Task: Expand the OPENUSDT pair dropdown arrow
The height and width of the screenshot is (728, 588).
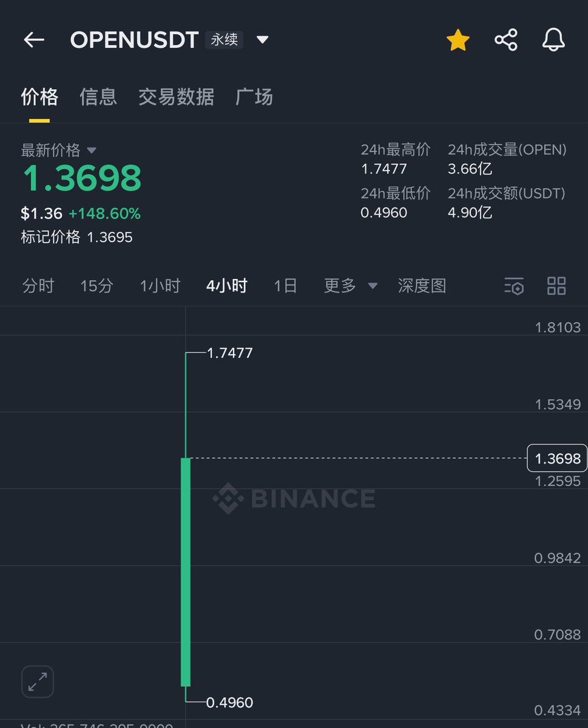Action: 262,40
